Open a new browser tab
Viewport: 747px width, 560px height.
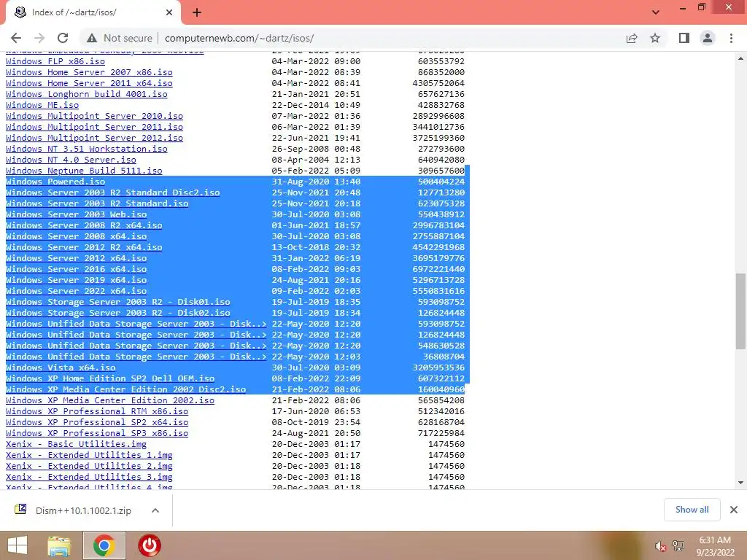197,12
